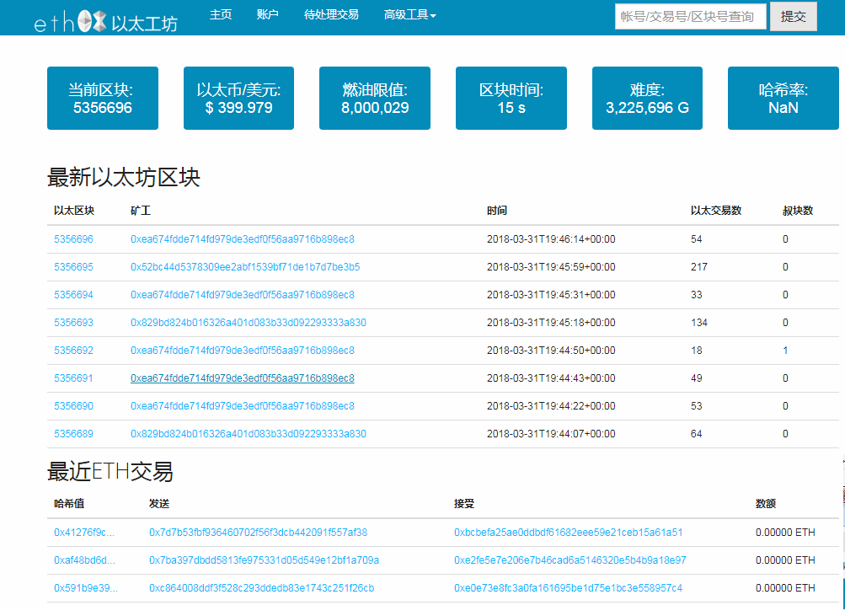Click the 叔块数 column header
Viewport: 845px width, 616px height.
point(798,211)
